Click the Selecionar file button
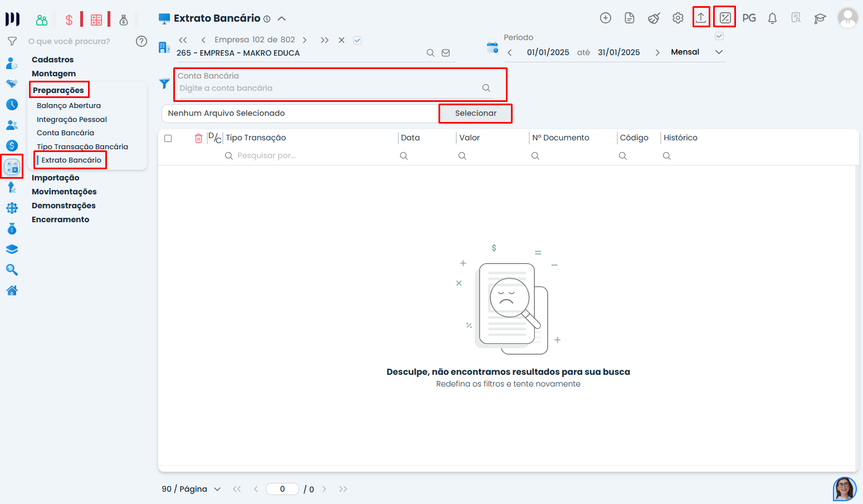Image resolution: width=863 pixels, height=504 pixels. point(475,113)
